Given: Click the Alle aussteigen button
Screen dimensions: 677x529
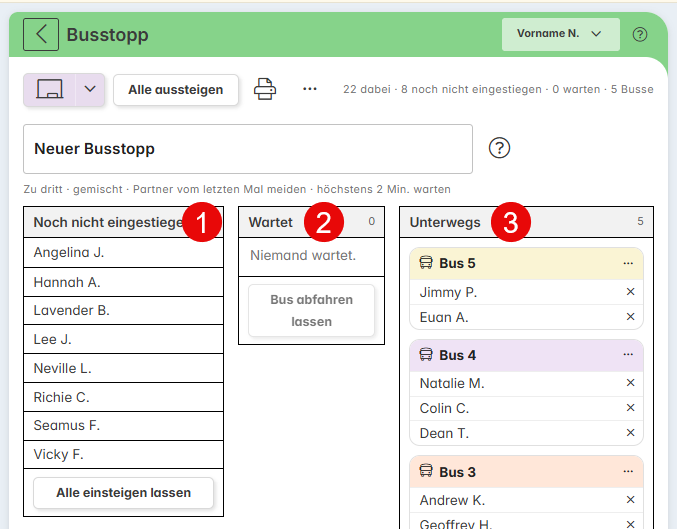Looking at the screenshot, I should (176, 90).
